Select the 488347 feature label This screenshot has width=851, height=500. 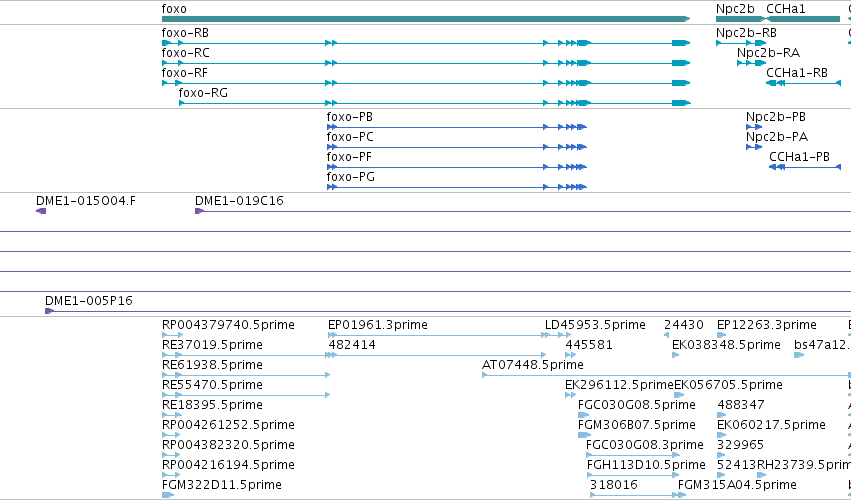(741, 406)
